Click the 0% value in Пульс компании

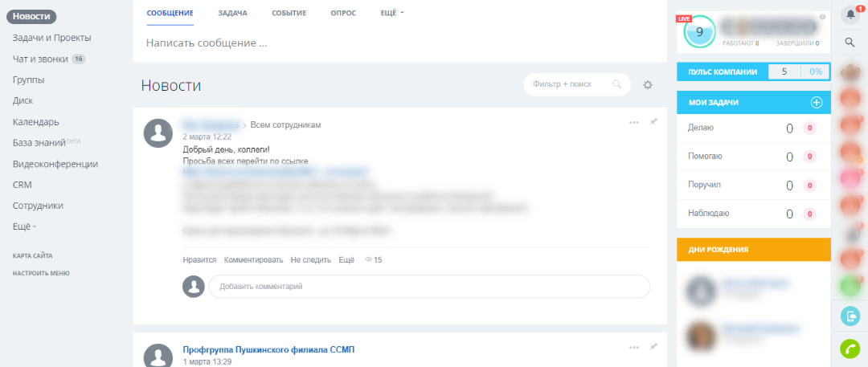coord(816,71)
